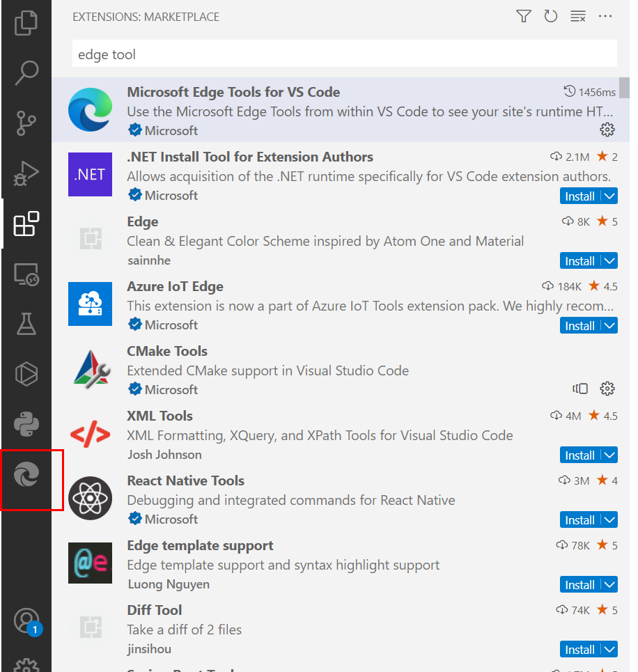Open install options dropdown for XML Tools

pyautogui.click(x=611, y=455)
